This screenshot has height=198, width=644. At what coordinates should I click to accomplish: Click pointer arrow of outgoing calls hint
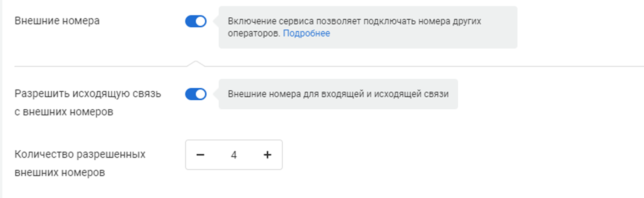click(216, 94)
